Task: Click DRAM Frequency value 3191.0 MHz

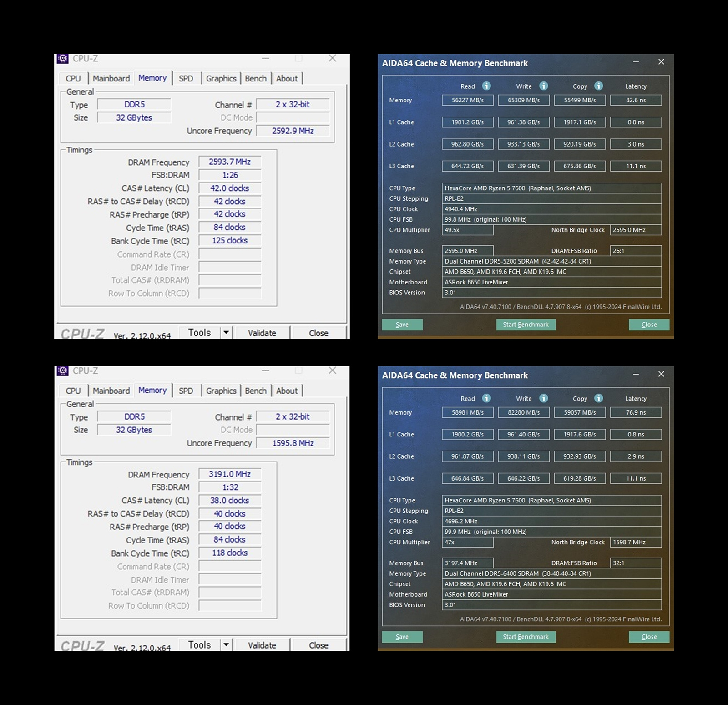Action: tap(230, 474)
